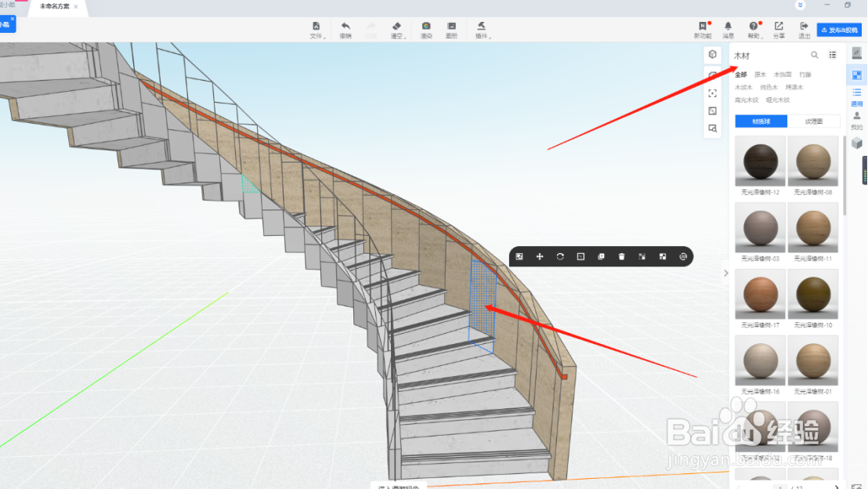Image resolution: width=868 pixels, height=489 pixels.
Task: Apply material 无光泽橡树-11
Action: (x=812, y=227)
